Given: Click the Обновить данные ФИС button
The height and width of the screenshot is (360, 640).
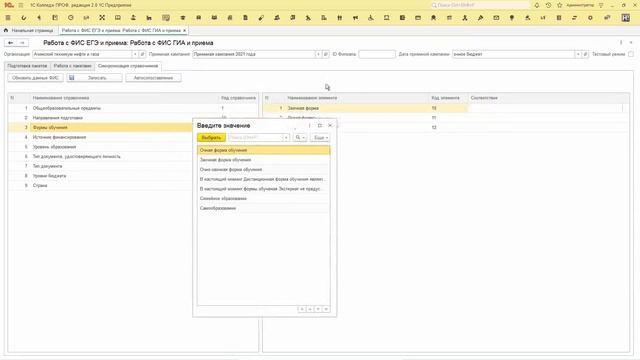Looking at the screenshot, I should point(36,78).
